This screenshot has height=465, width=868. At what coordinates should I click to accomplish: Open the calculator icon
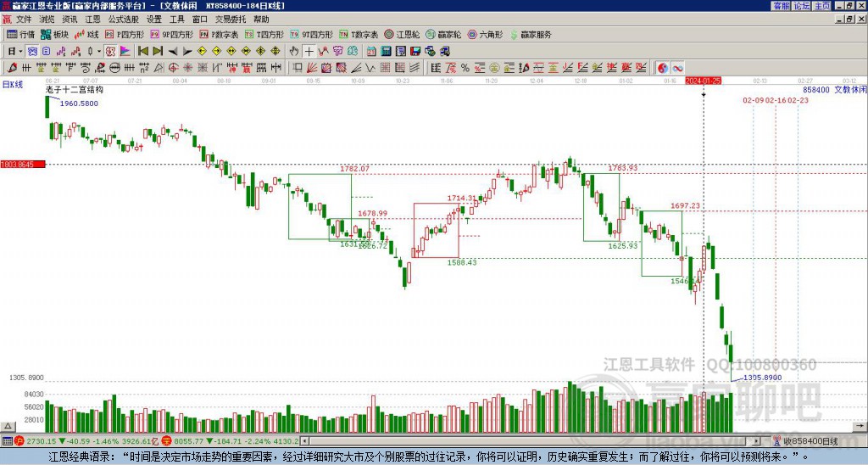(x=386, y=52)
